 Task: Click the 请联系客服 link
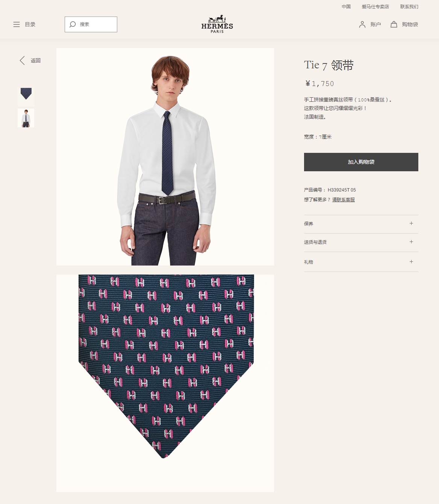pos(344,200)
